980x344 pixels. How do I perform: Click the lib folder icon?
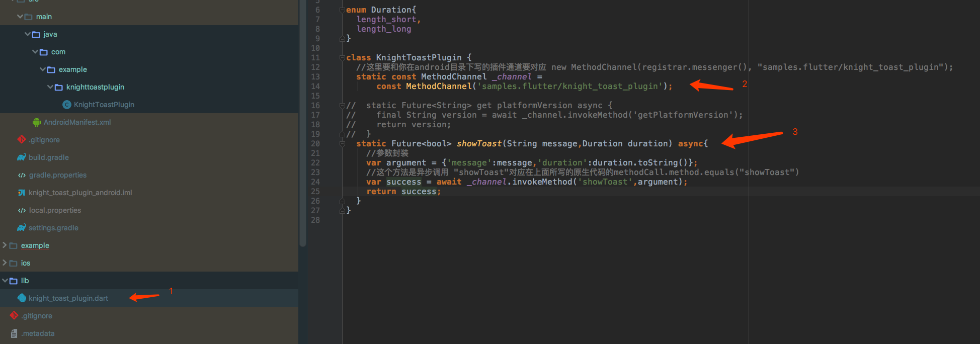click(14, 281)
